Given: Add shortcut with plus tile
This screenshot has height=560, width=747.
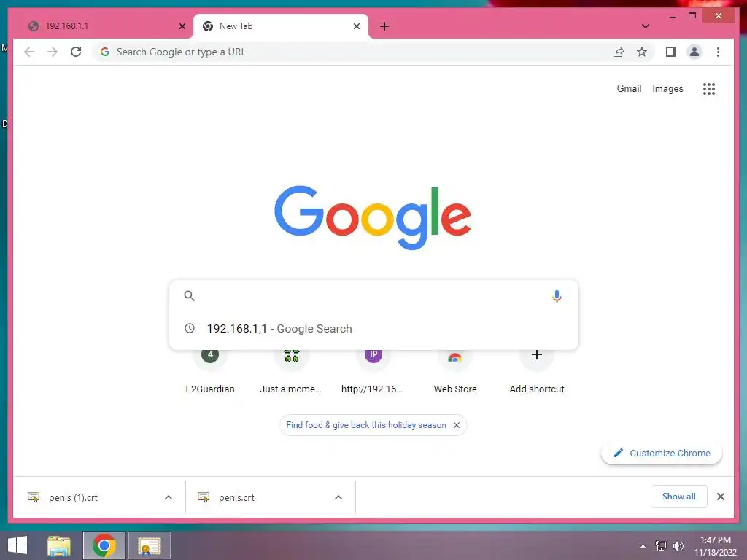Looking at the screenshot, I should (537, 371).
